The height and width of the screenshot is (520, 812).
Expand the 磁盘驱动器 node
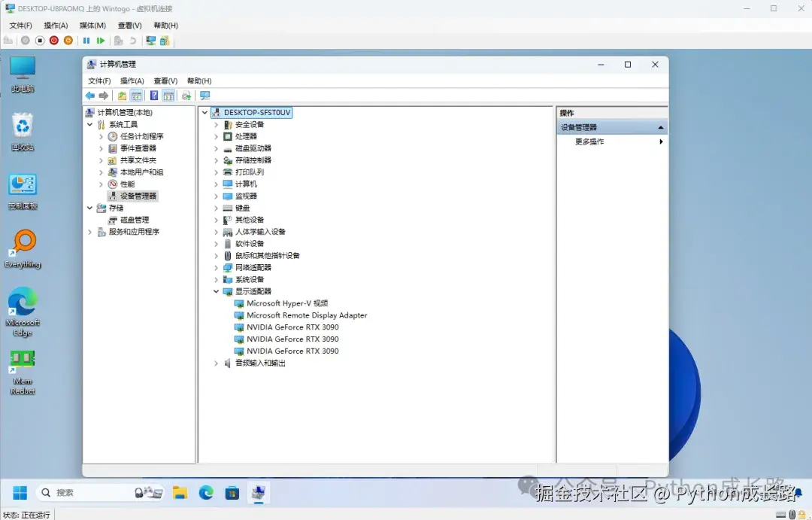217,148
